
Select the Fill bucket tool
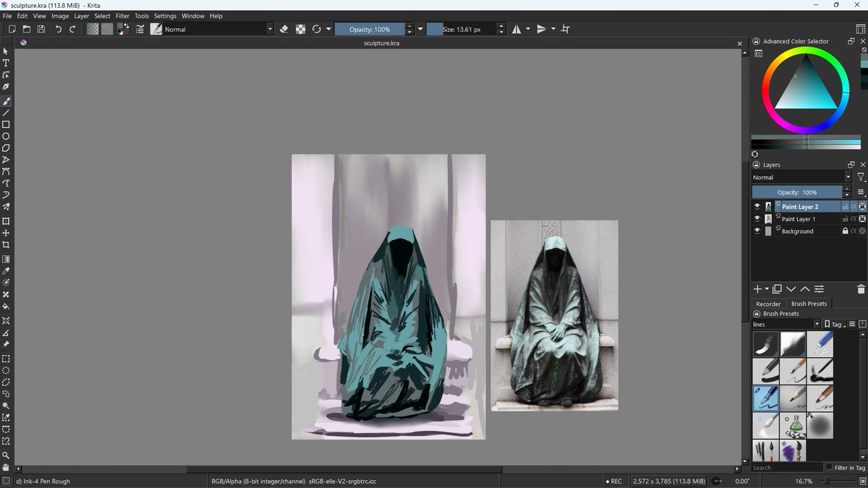[x=6, y=306]
